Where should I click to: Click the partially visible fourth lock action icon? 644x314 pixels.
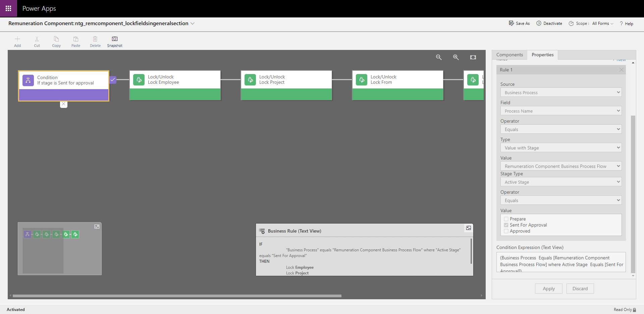(x=473, y=80)
